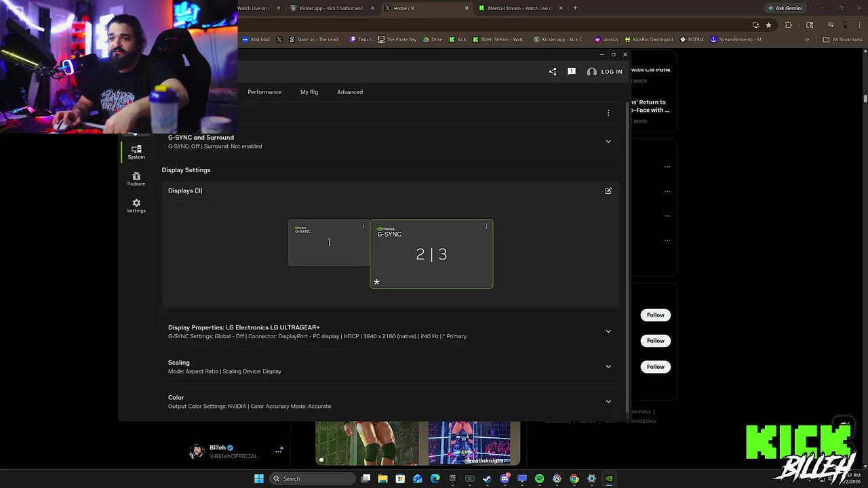Open the three-dot overflow menu below the tabs
868x488 pixels.
608,113
